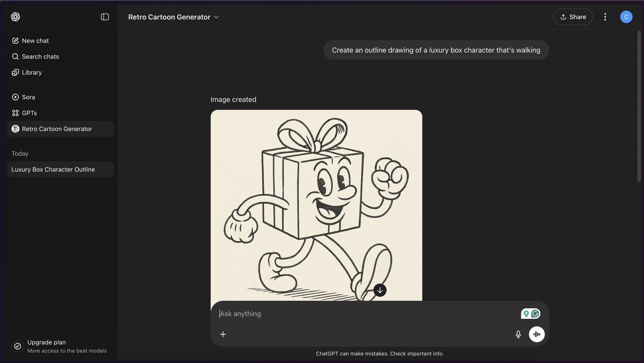The height and width of the screenshot is (363, 644).
Task: Click the 'Today' section label
Action: point(20,154)
